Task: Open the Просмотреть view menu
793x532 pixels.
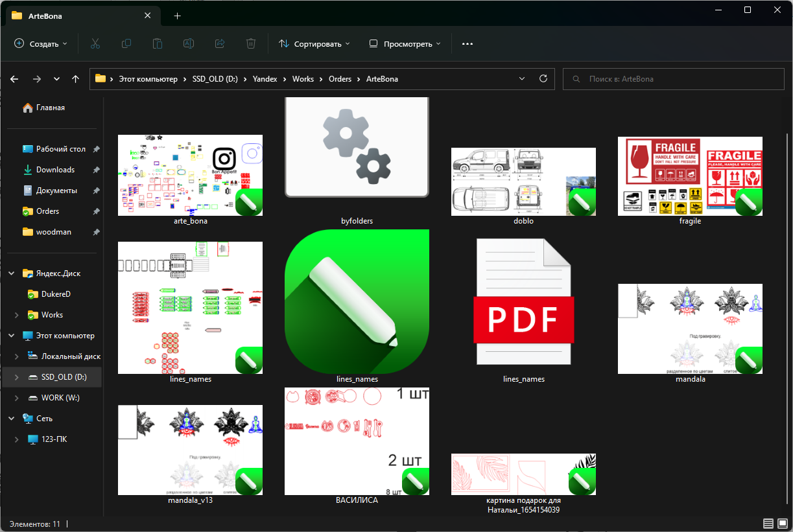Action: (x=405, y=43)
